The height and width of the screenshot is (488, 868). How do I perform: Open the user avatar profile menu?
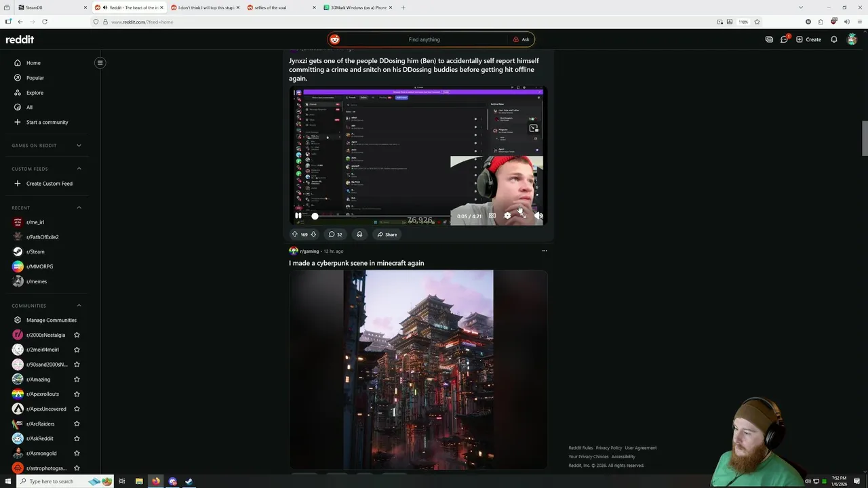[852, 39]
